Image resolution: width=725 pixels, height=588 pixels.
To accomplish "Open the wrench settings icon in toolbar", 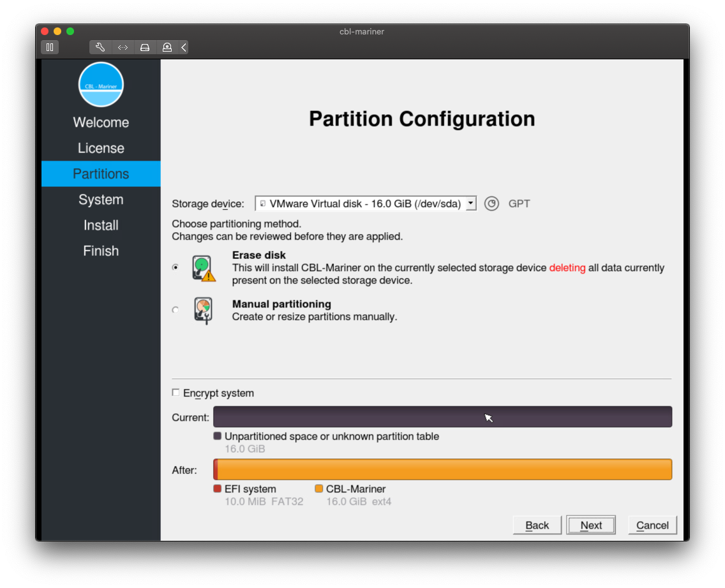I will coord(100,47).
